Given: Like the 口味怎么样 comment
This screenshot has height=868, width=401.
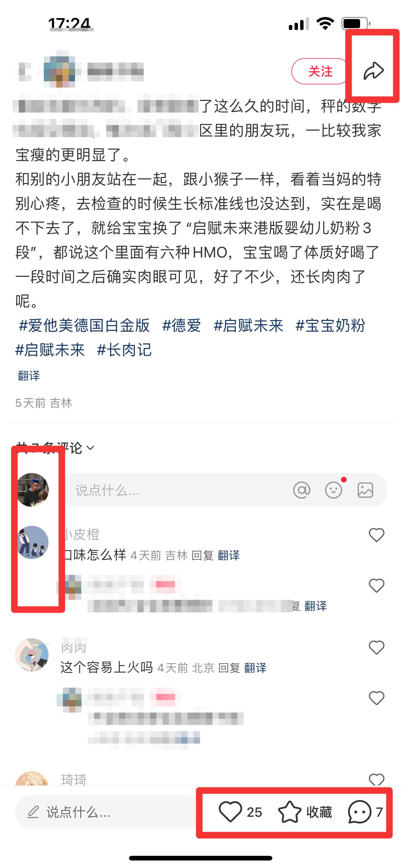Looking at the screenshot, I should click(376, 535).
